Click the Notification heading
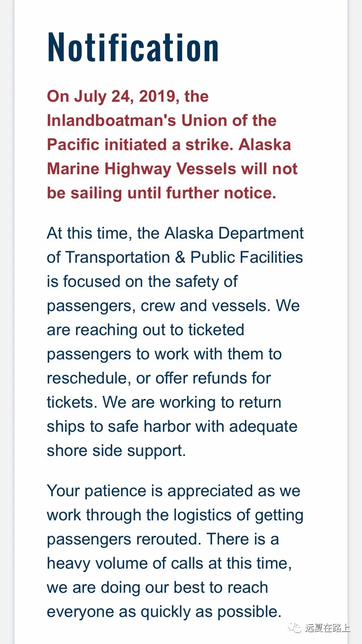This screenshot has height=644, width=362. [x=133, y=47]
